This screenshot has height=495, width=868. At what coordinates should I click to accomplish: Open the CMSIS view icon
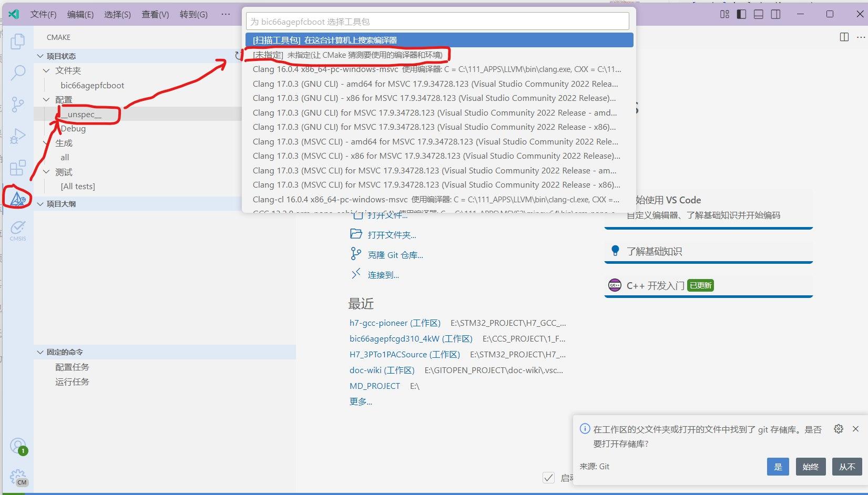[18, 230]
